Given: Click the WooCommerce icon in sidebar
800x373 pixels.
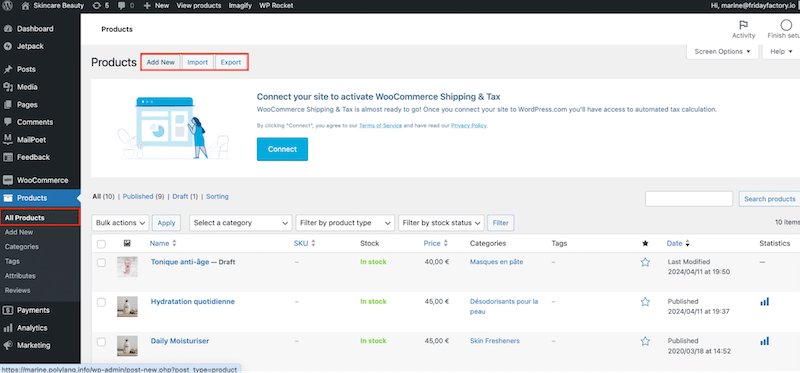Looking at the screenshot, I should coord(8,180).
